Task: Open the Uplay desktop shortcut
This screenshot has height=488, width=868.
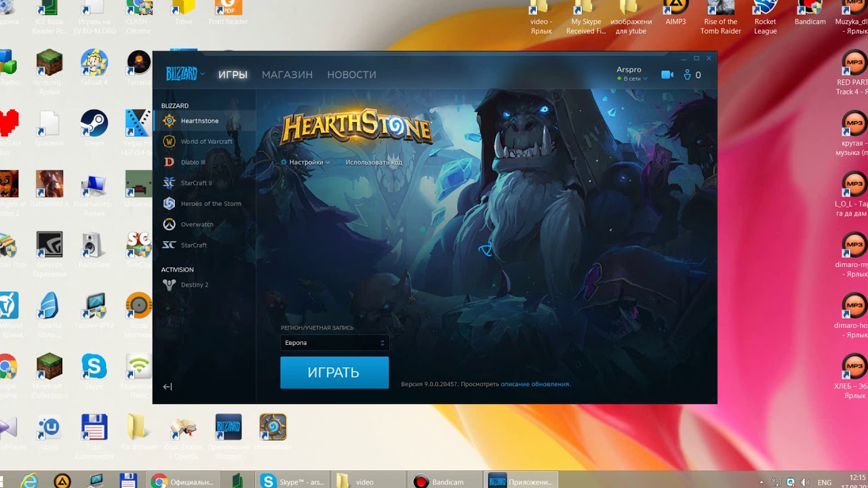Action: [x=50, y=432]
